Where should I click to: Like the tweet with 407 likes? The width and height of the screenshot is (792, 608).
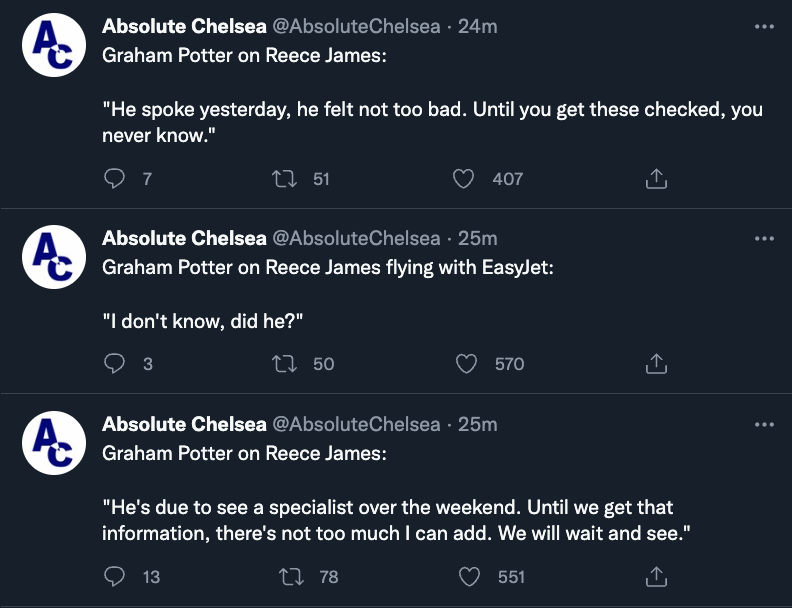463,179
